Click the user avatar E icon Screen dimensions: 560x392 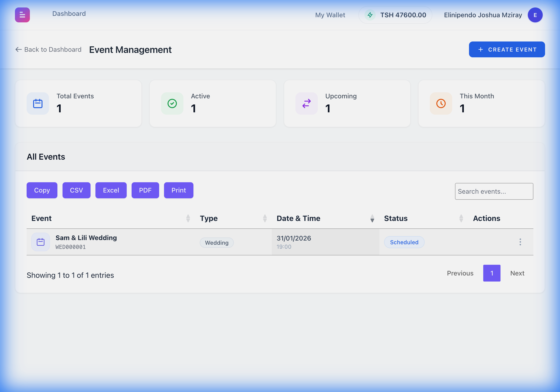(535, 15)
